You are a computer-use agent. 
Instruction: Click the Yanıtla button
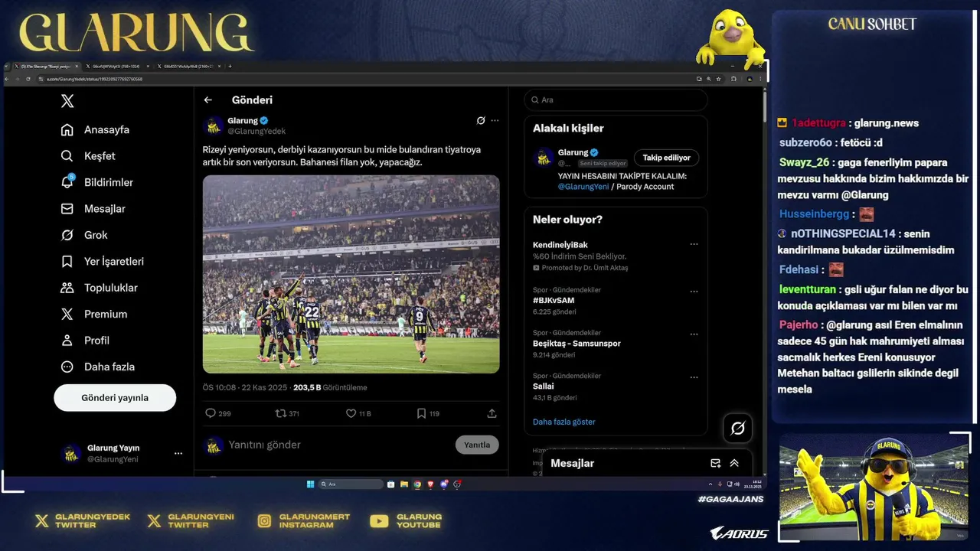click(x=477, y=445)
